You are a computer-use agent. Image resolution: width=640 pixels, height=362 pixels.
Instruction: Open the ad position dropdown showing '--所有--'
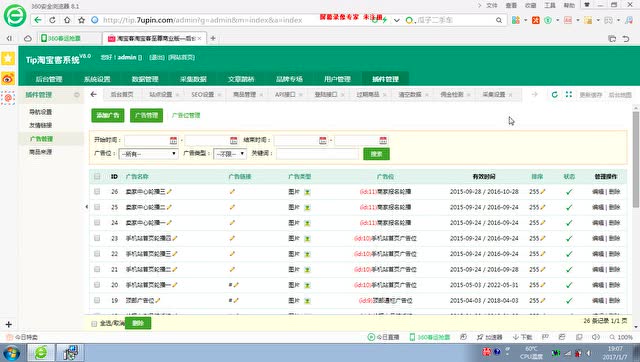click(x=149, y=154)
